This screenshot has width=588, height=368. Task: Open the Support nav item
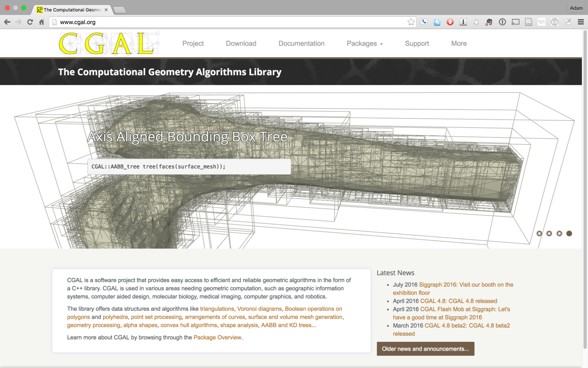coord(417,43)
